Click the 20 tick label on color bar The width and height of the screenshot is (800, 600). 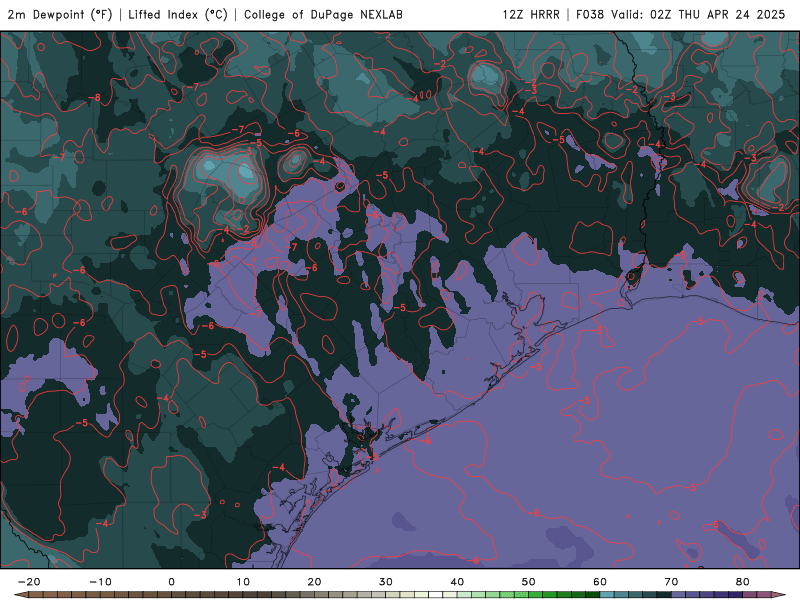tap(314, 582)
